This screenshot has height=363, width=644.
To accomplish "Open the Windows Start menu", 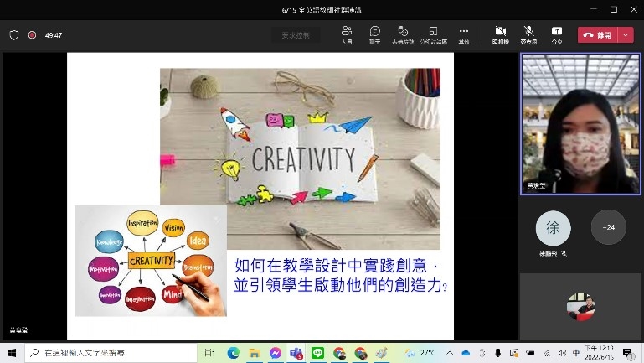I will 12,353.
